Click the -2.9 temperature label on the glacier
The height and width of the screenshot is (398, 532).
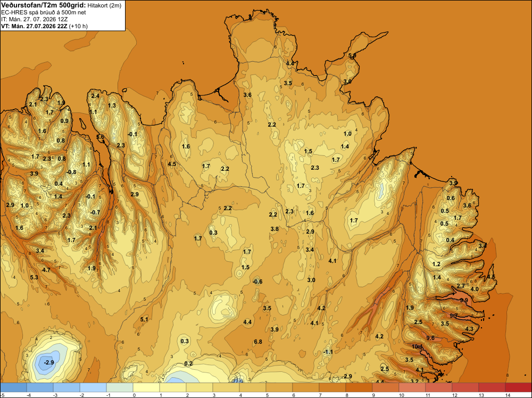(x=49, y=362)
